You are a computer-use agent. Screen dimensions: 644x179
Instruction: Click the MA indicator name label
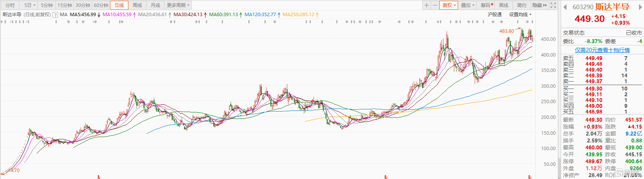point(64,15)
